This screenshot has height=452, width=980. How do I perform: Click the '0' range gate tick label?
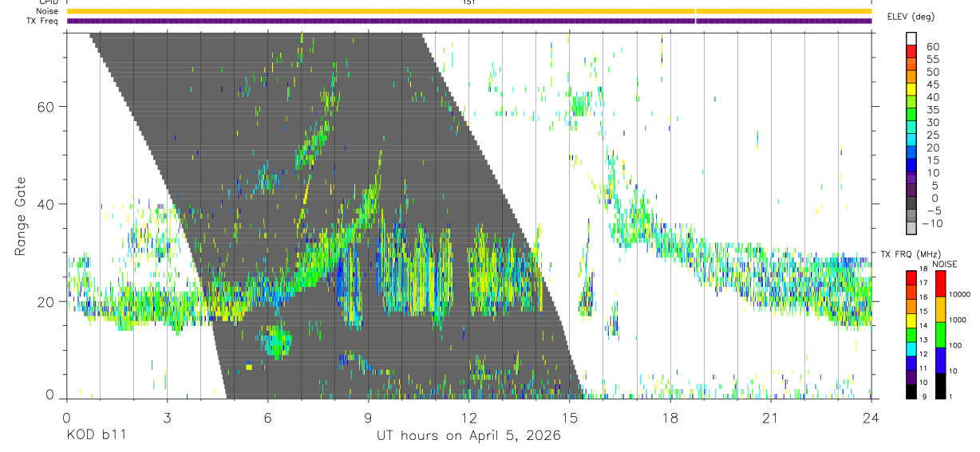tap(49, 395)
